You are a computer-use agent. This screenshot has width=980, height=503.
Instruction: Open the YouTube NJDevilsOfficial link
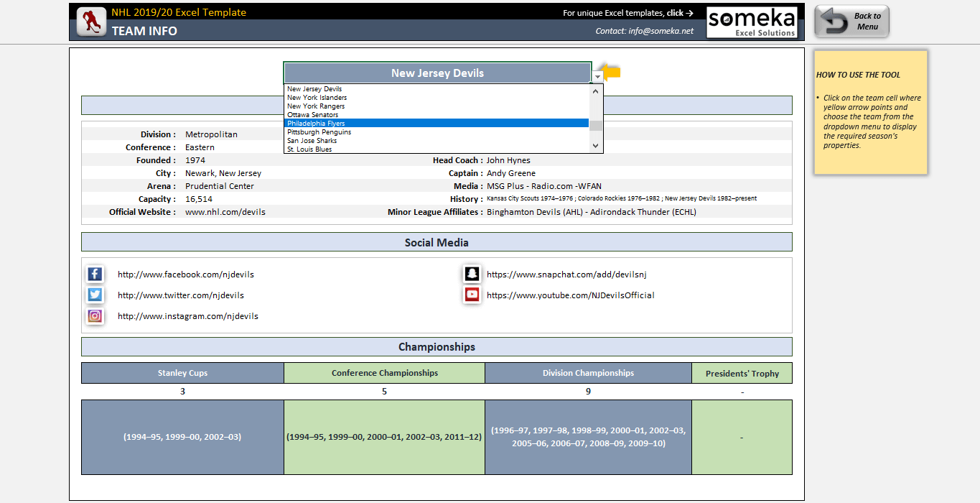point(570,295)
